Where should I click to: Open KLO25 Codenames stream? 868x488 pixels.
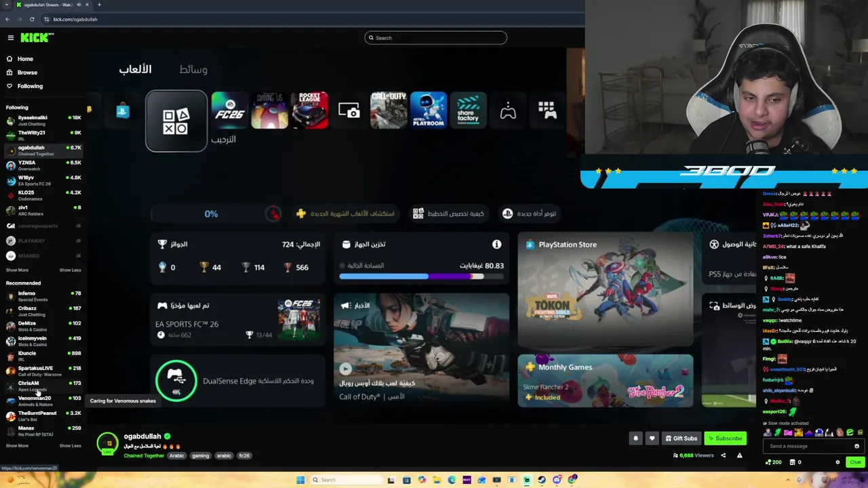43,195
